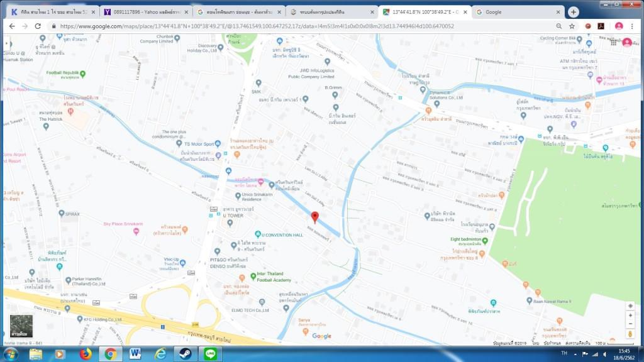Switch to the last tab titled Google
Screen dimensions: 644x362
(x=518, y=13)
